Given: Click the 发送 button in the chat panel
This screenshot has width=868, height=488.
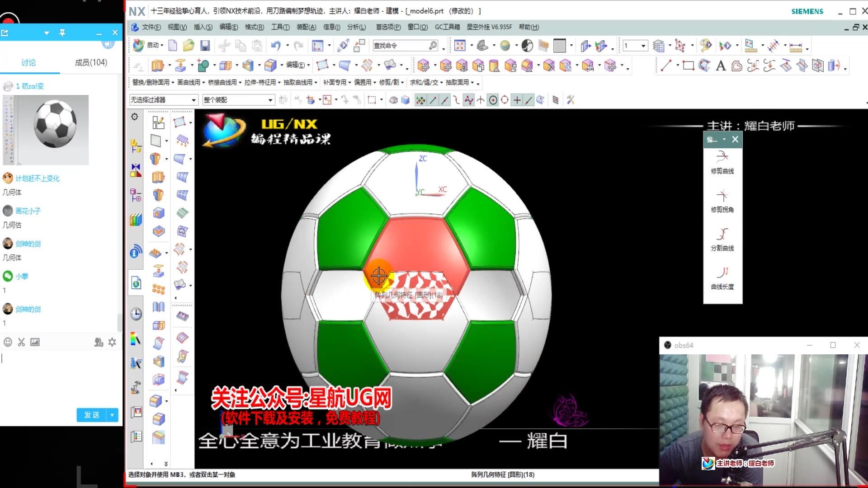Looking at the screenshot, I should [x=90, y=414].
